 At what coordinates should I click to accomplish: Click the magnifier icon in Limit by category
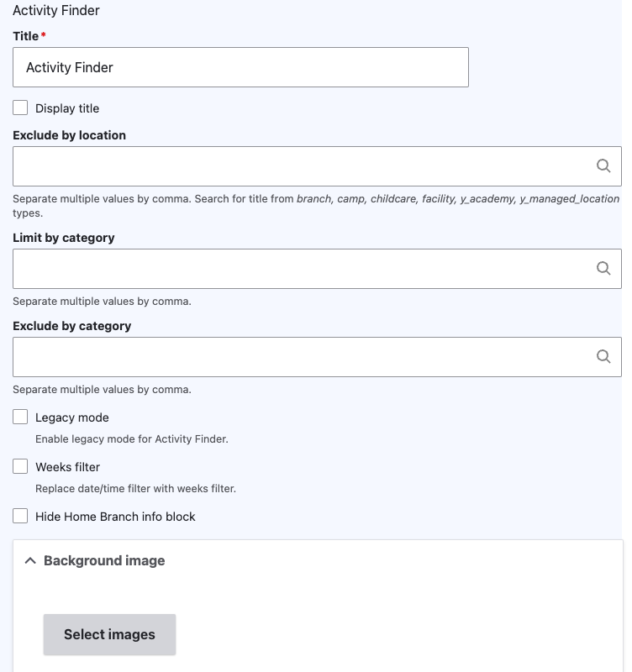[x=603, y=268]
